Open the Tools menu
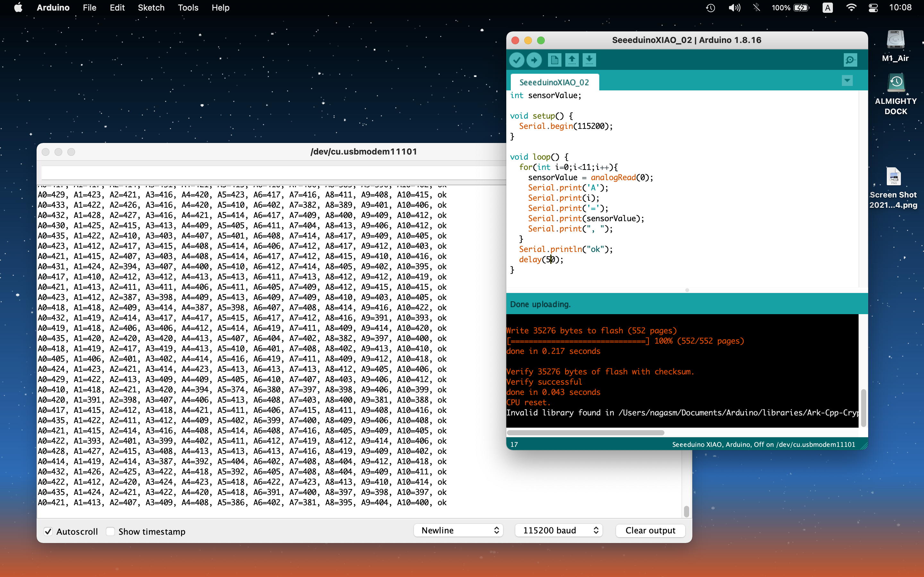This screenshot has height=577, width=924. (188, 8)
